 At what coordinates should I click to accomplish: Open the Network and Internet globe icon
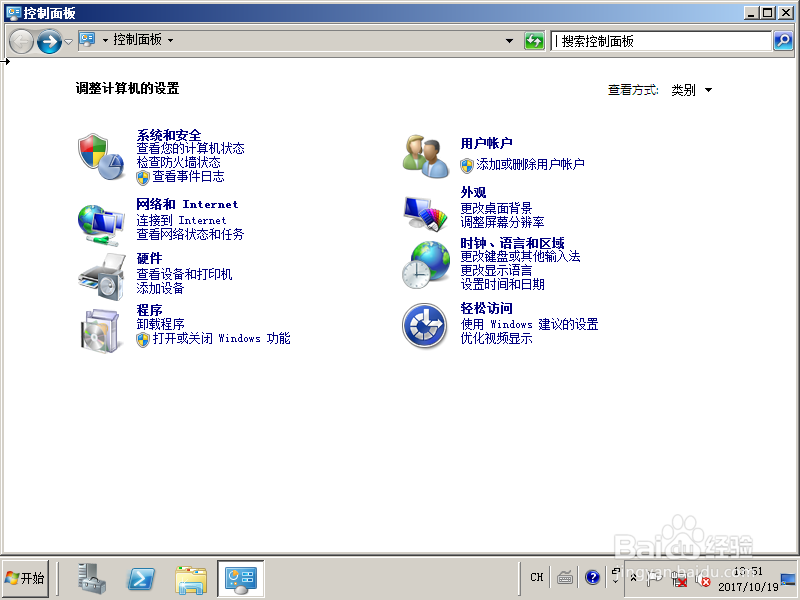coord(101,224)
